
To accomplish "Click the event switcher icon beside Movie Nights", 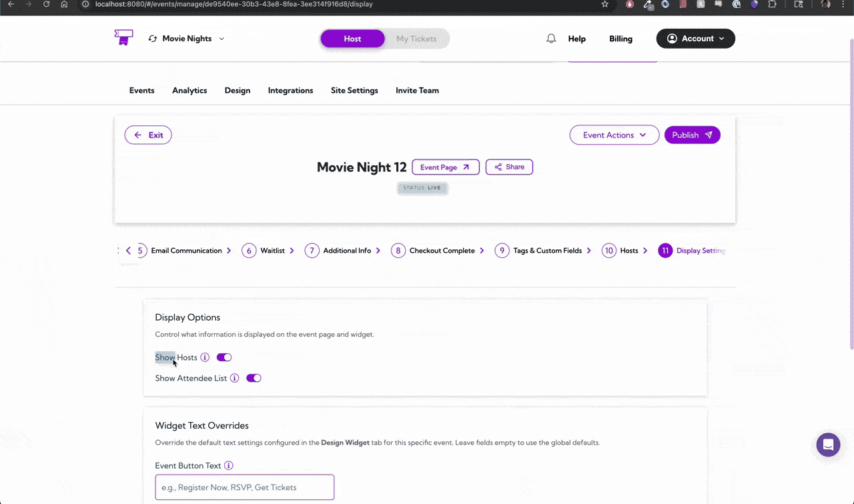I will [x=151, y=39].
